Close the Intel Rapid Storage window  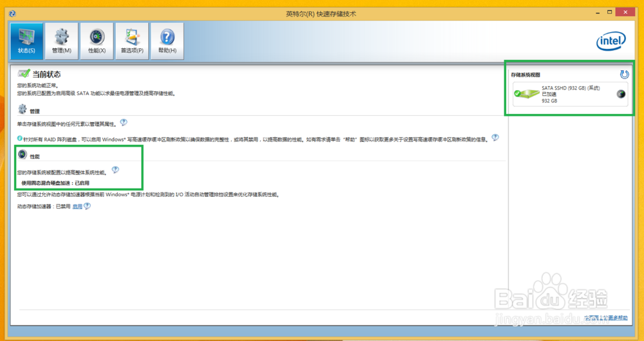point(626,13)
